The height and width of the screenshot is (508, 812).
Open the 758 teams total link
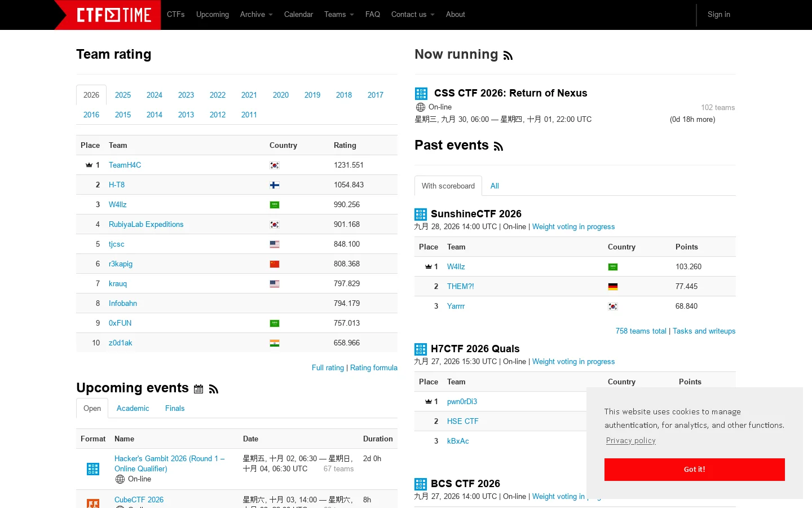click(641, 331)
